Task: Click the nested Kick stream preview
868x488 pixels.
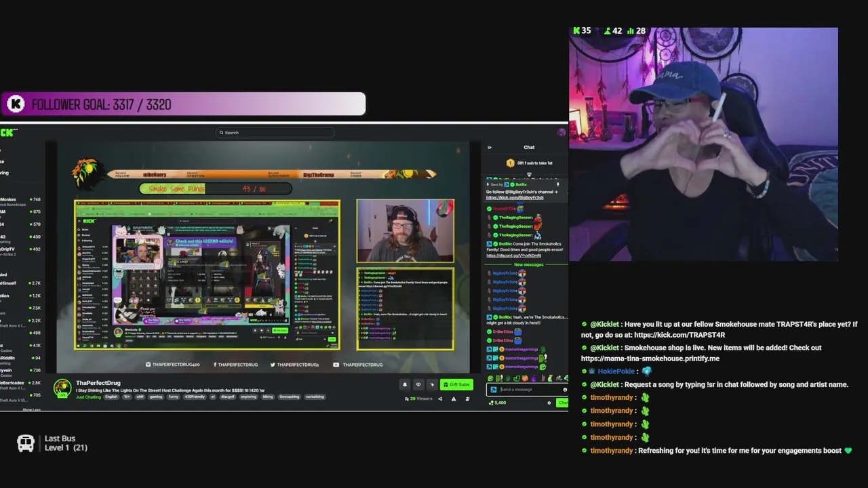Action: click(207, 274)
